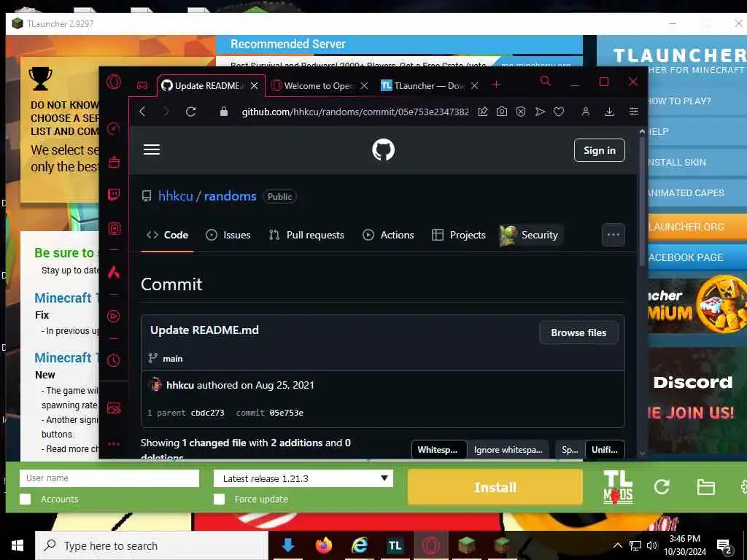The width and height of the screenshot is (747, 560).
Task: Bookmark page with heart icon
Action: 559,112
